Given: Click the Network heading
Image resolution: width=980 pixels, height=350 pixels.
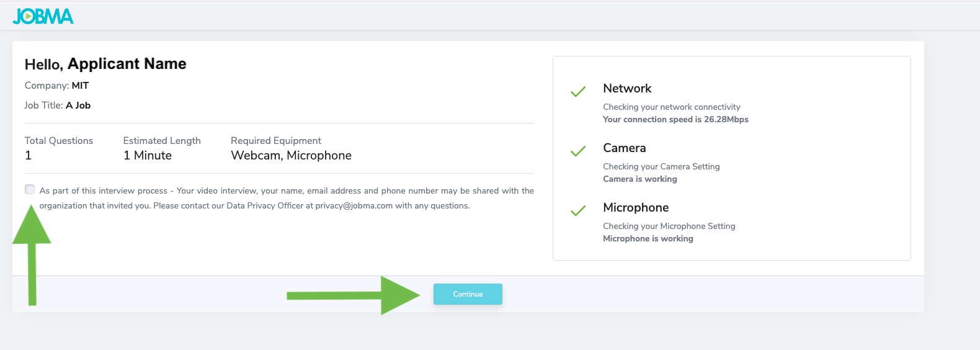Looking at the screenshot, I should click(627, 88).
